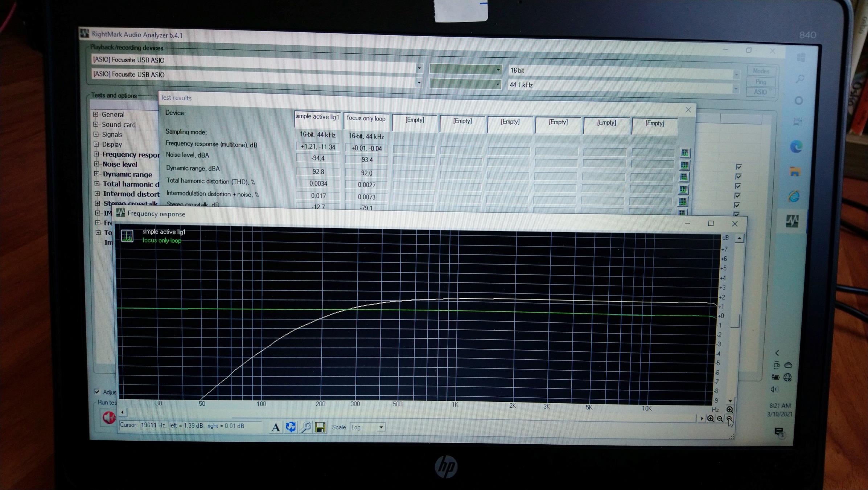This screenshot has height=490, width=868.
Task: Expand the Sound card tree node
Action: pyautogui.click(x=96, y=124)
